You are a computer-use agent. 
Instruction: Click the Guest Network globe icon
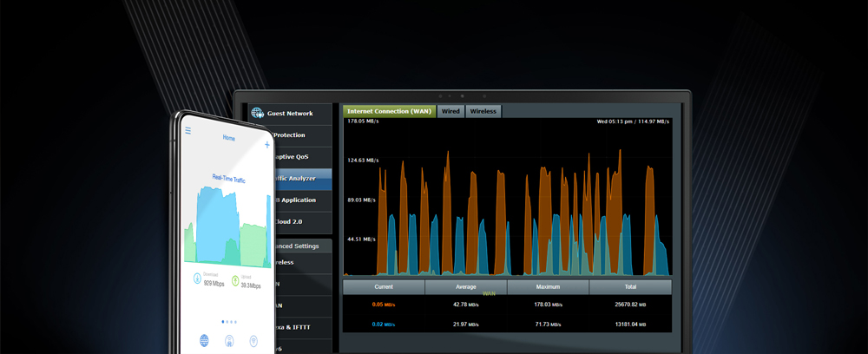257,113
